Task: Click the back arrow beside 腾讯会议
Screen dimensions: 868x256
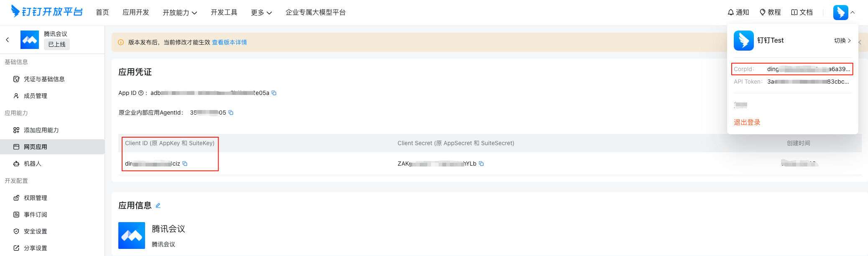Action: tap(8, 40)
